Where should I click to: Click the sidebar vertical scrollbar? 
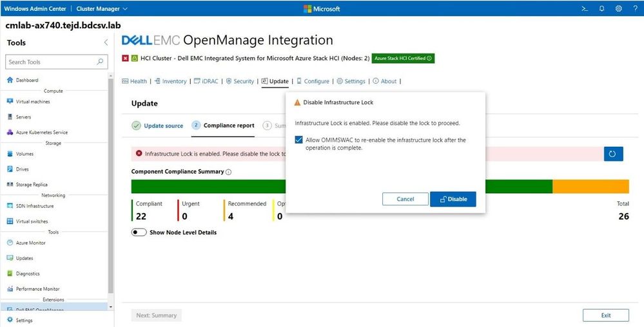click(x=110, y=185)
